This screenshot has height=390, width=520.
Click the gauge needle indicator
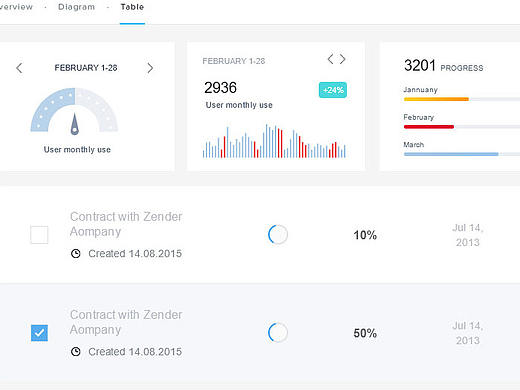pos(75,124)
